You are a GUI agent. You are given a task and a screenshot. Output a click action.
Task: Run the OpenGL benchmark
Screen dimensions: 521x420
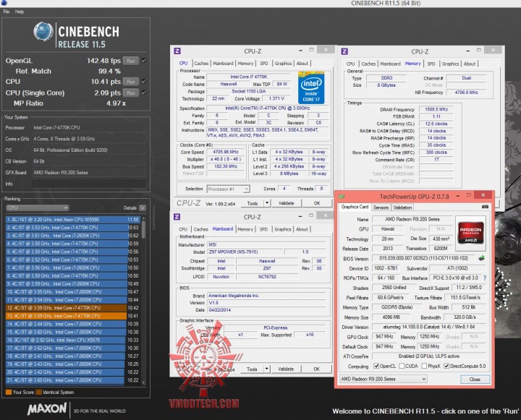[131, 61]
